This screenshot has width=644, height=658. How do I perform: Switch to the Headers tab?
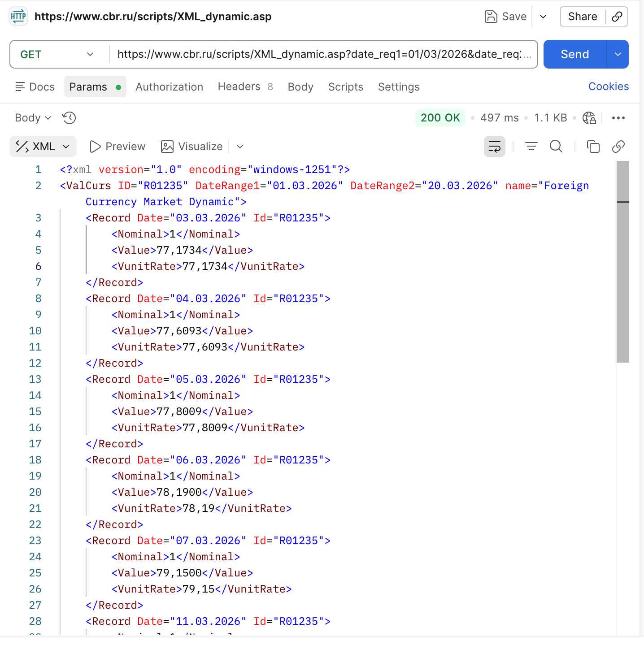(239, 87)
